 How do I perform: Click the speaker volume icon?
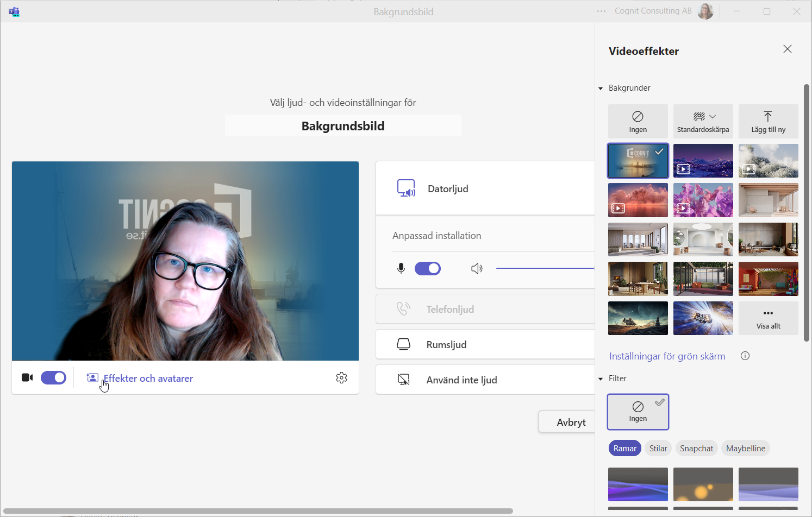click(x=477, y=268)
